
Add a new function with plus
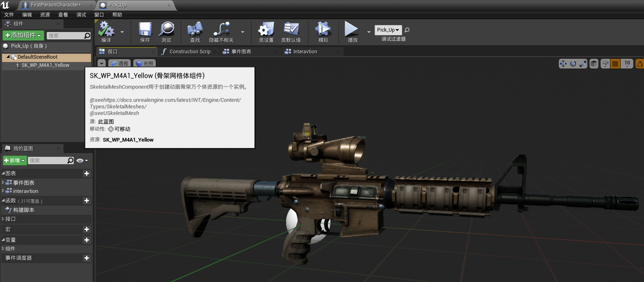(x=86, y=201)
